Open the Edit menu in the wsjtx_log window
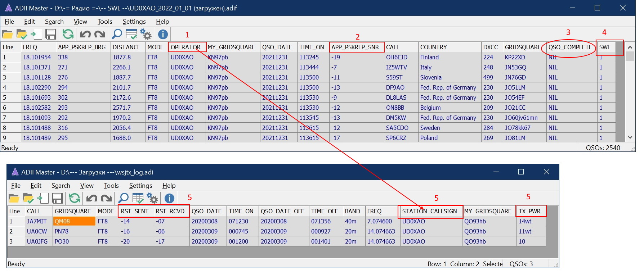644x277 pixels. point(36,186)
